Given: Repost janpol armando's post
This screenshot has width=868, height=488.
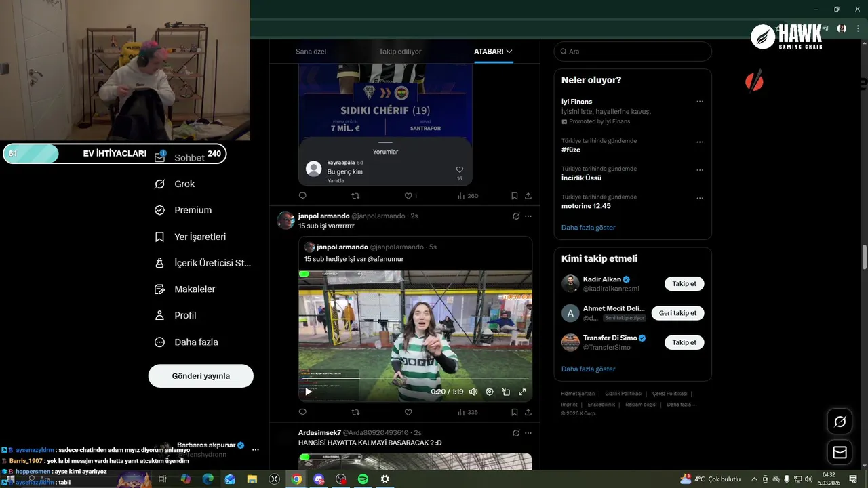Looking at the screenshot, I should (x=355, y=412).
